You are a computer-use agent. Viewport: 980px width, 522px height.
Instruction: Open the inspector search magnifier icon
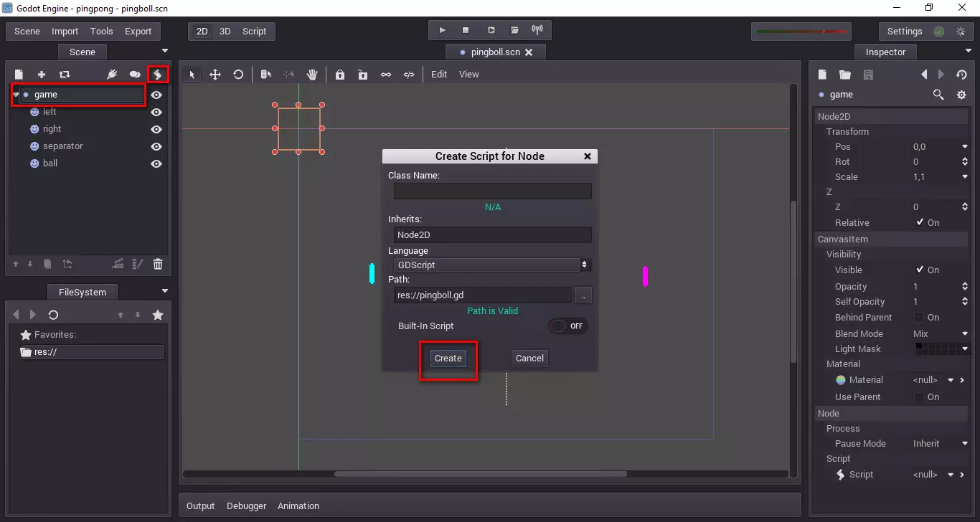[938, 95]
